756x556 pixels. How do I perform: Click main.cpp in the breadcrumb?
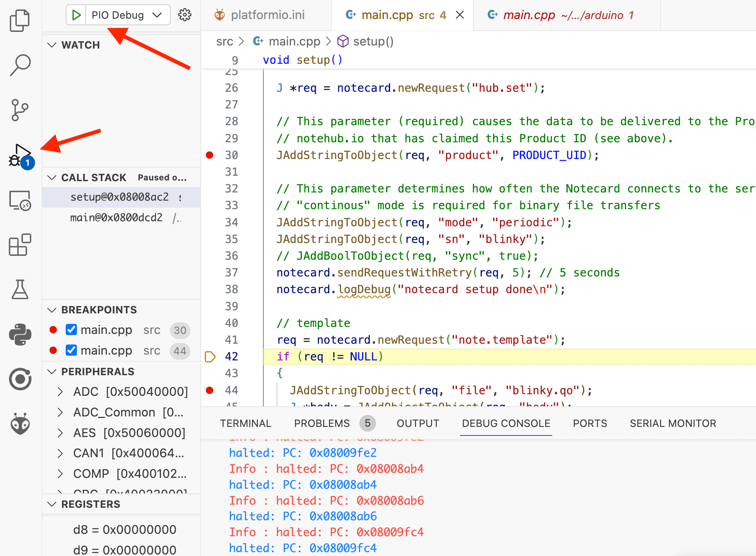294,41
